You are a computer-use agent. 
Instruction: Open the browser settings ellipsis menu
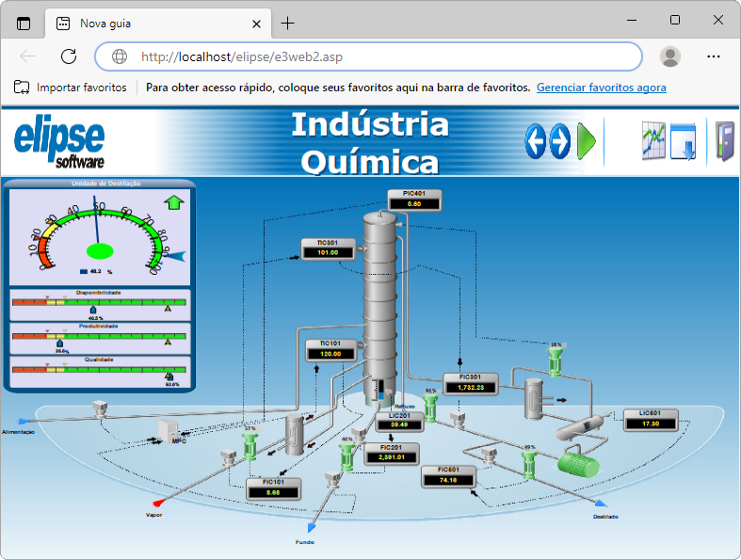713,56
